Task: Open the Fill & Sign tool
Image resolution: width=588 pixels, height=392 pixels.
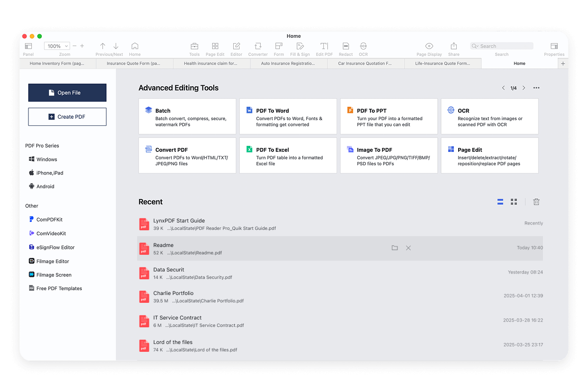Action: [300, 46]
